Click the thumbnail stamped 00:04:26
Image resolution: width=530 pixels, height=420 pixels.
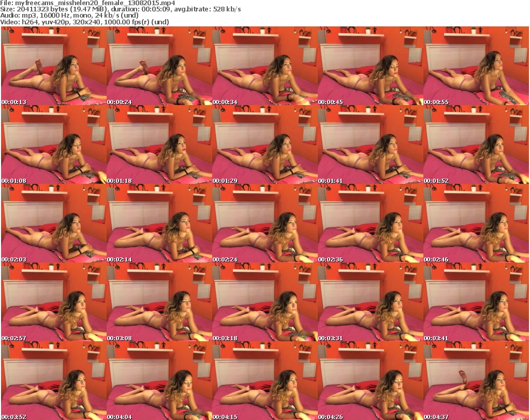tap(370, 381)
